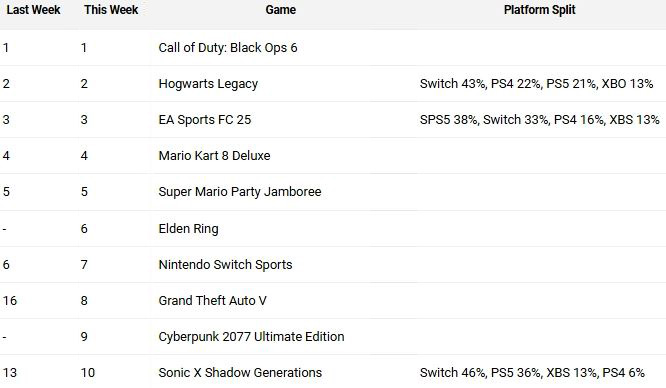This screenshot has height=388, width=666.
Task: Click Hogwarts Legacy platform split text
Action: point(536,84)
